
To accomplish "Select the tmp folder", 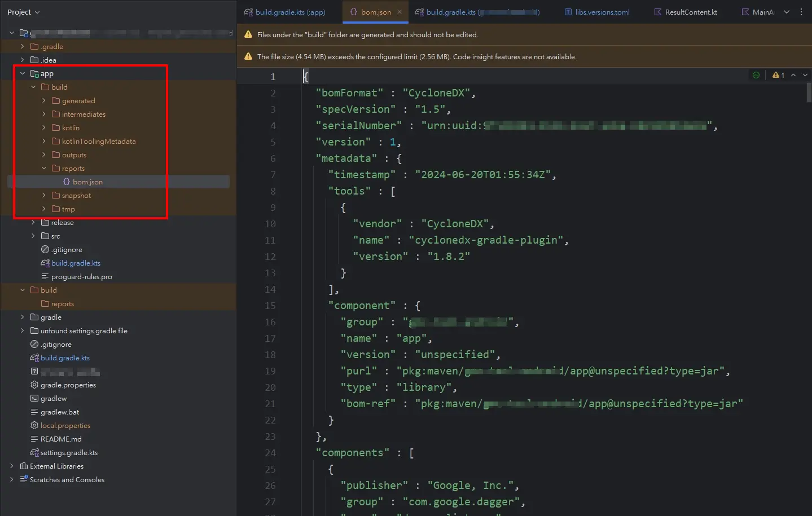I will coord(68,209).
